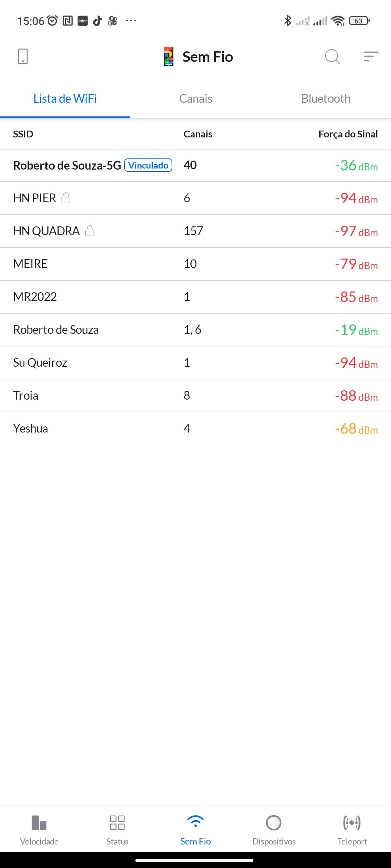
Task: Open the Teleport icon
Action: [x=352, y=823]
